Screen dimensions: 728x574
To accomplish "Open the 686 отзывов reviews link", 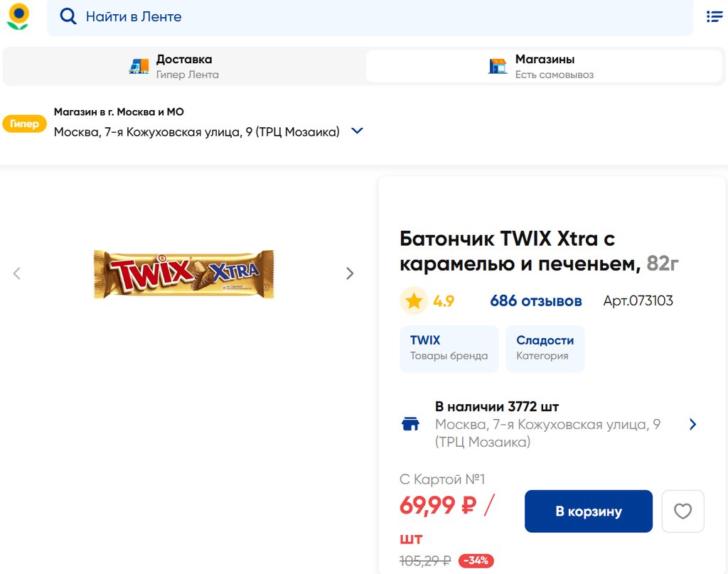I will point(535,301).
